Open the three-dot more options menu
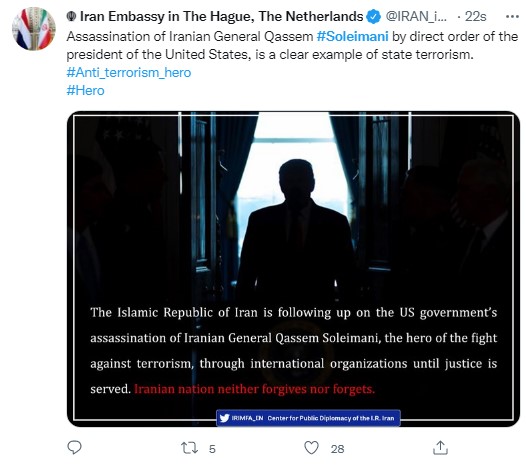 coord(512,16)
